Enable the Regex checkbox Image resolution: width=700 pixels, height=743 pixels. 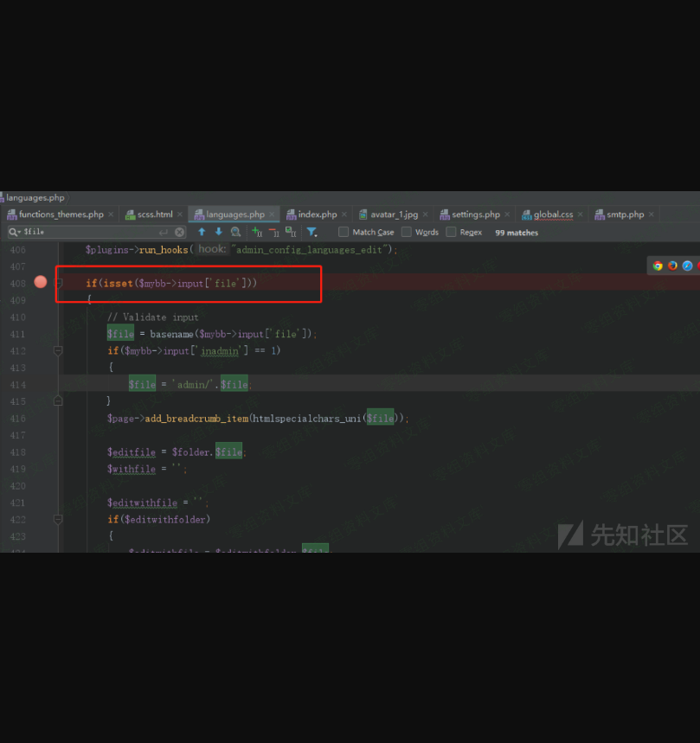coord(452,232)
